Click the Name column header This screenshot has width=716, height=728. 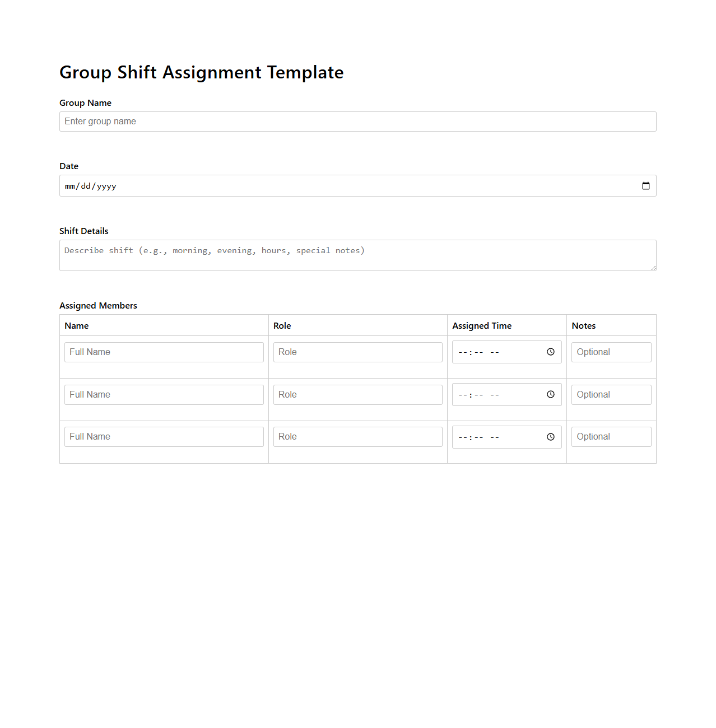[77, 325]
